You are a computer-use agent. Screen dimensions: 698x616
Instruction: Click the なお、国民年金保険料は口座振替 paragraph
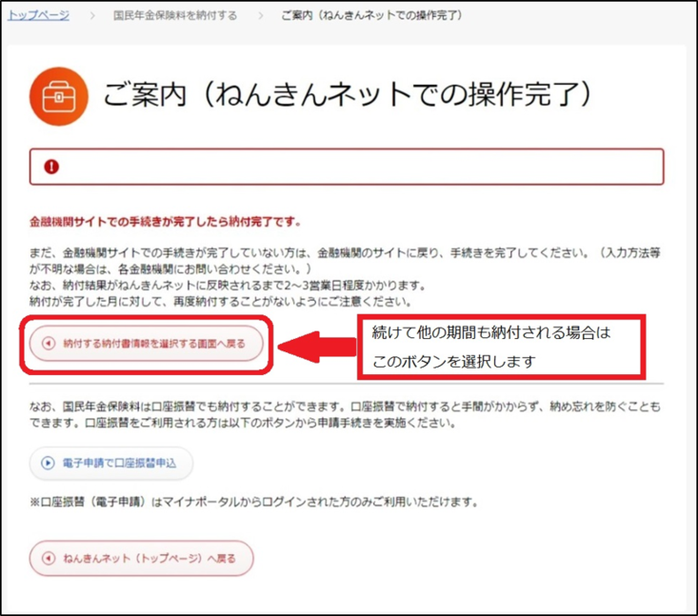(x=345, y=414)
